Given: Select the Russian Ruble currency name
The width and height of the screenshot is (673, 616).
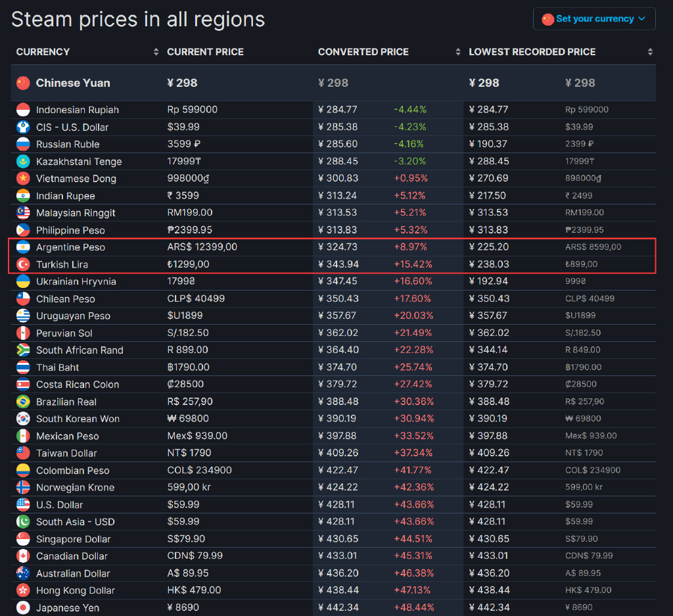Looking at the screenshot, I should tap(68, 144).
